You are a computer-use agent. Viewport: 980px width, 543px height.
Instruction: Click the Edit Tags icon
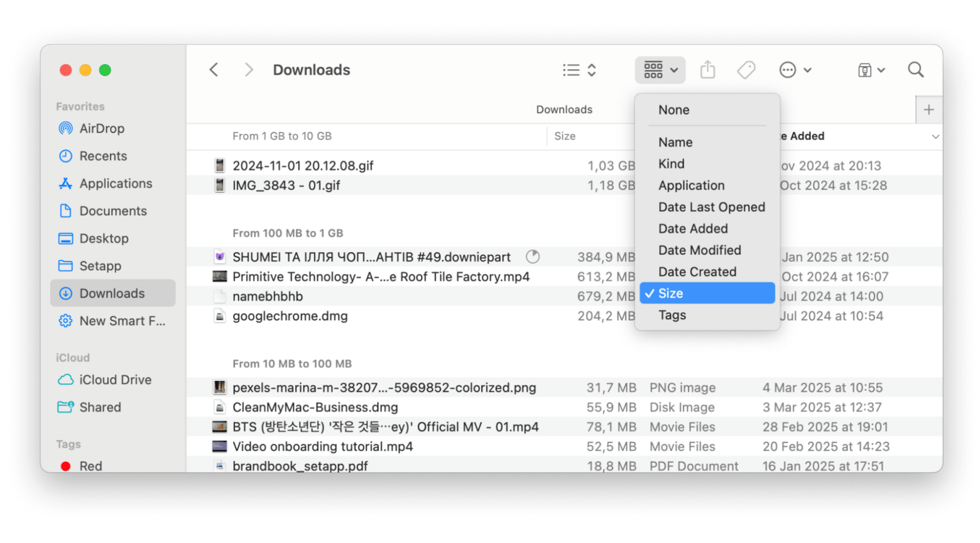pos(746,70)
